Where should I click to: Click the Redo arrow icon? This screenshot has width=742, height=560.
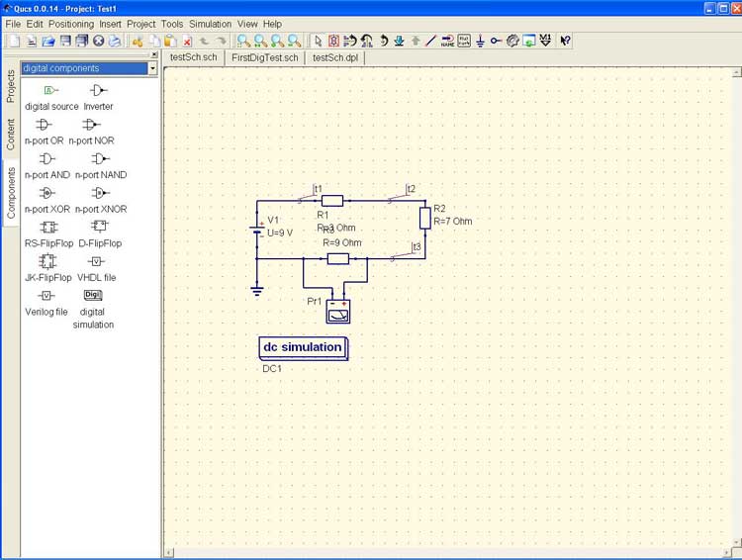coord(221,42)
